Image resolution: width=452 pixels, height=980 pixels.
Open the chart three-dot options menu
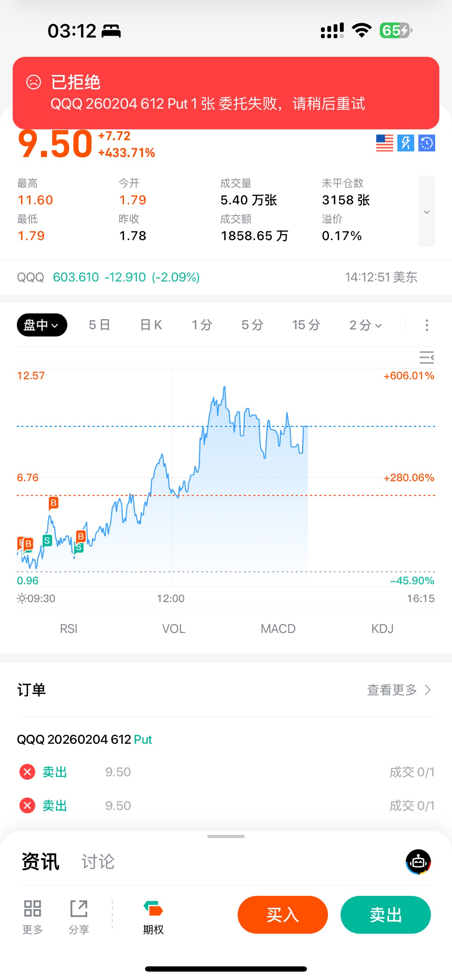click(x=426, y=325)
